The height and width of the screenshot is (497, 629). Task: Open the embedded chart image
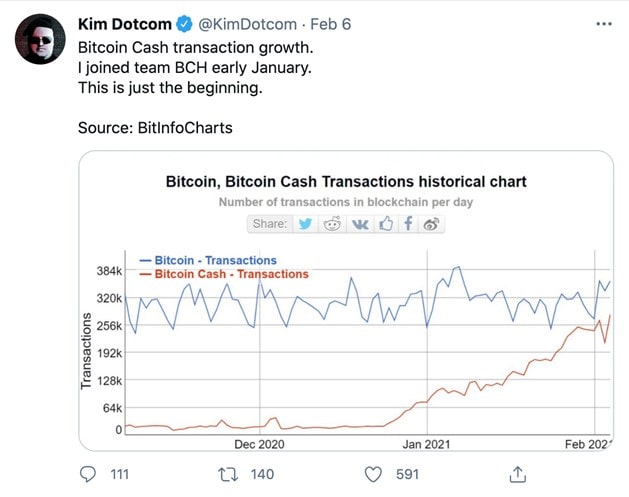pos(346,301)
